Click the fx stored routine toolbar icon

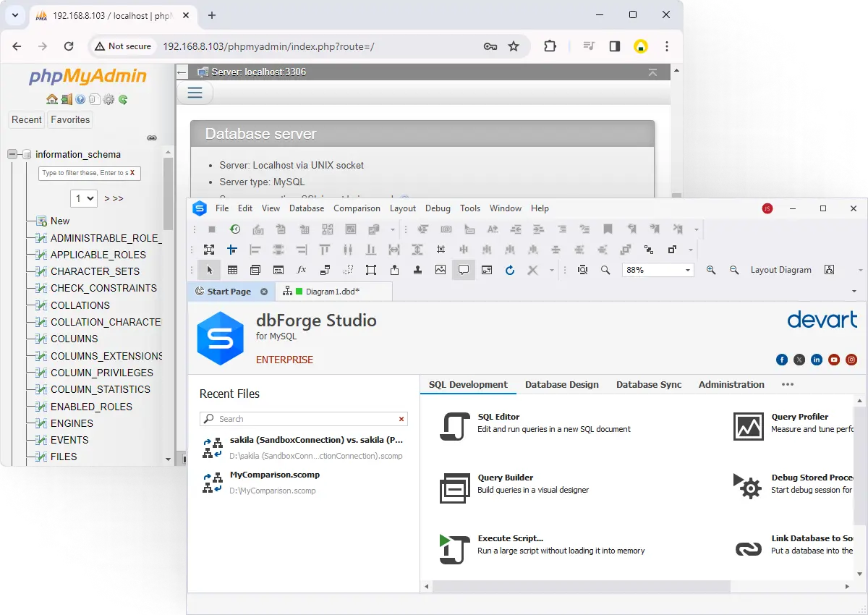click(x=302, y=270)
